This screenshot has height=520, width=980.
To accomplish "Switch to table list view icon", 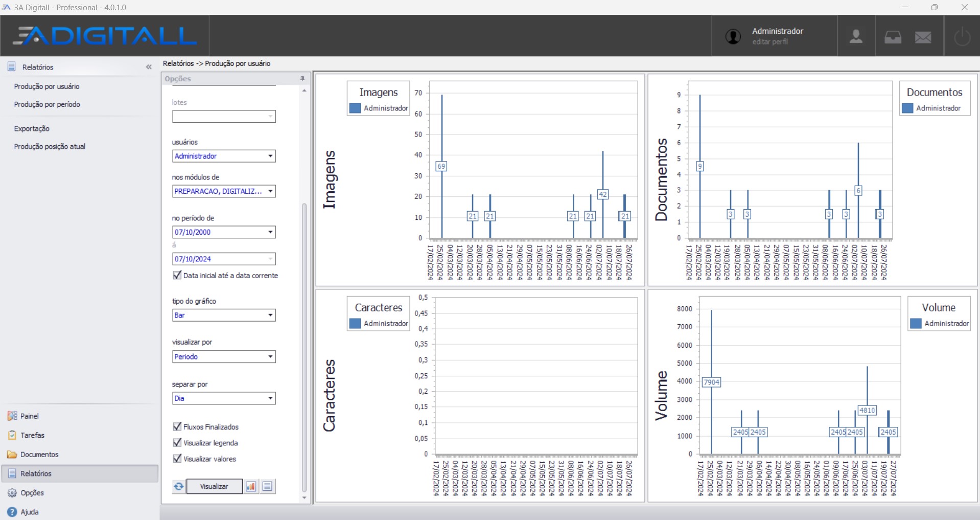I will click(267, 486).
